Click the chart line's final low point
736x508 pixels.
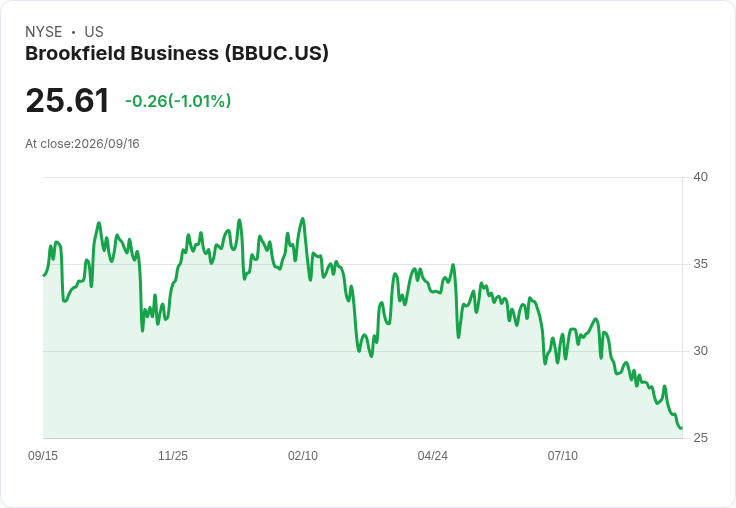coord(681,428)
